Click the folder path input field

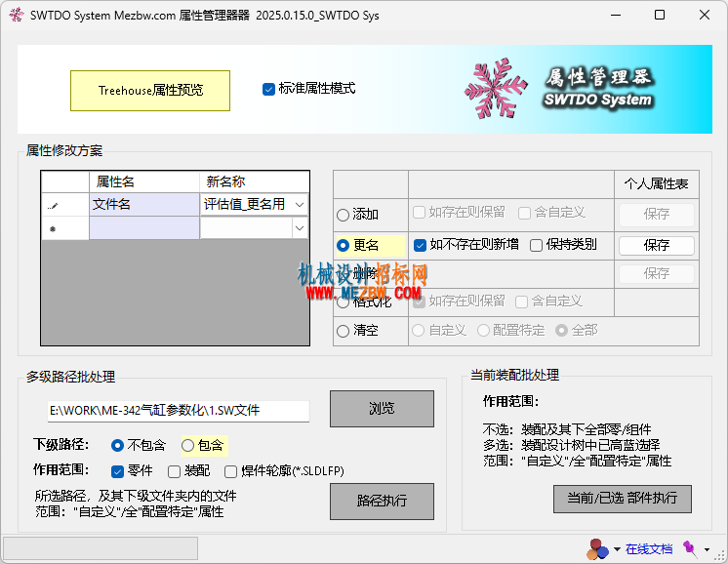(178, 410)
